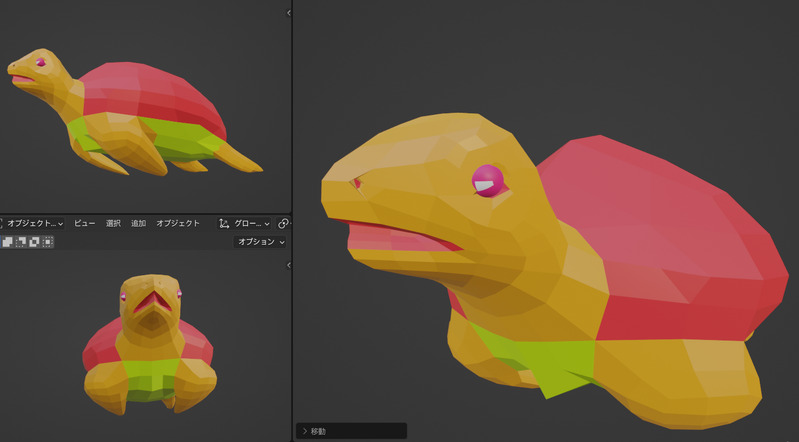Screen dimensions: 799x442
Task: Open the ビュー menu
Action: click(85, 223)
